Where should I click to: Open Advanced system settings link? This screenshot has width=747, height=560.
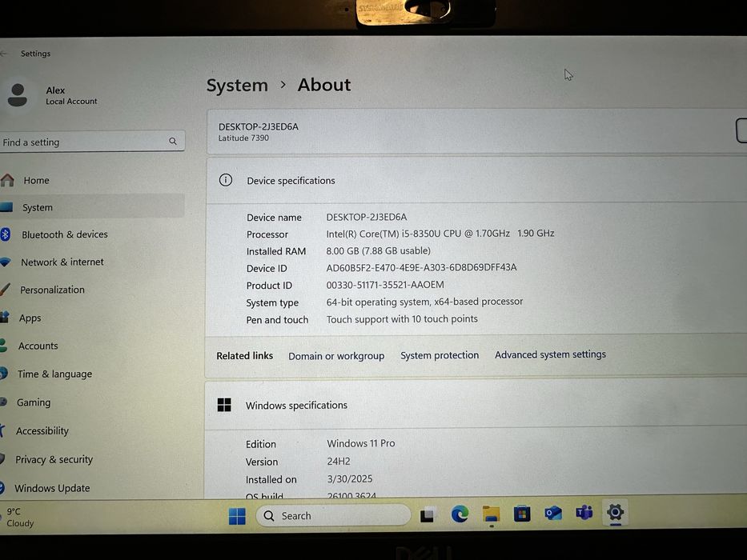pyautogui.click(x=550, y=354)
